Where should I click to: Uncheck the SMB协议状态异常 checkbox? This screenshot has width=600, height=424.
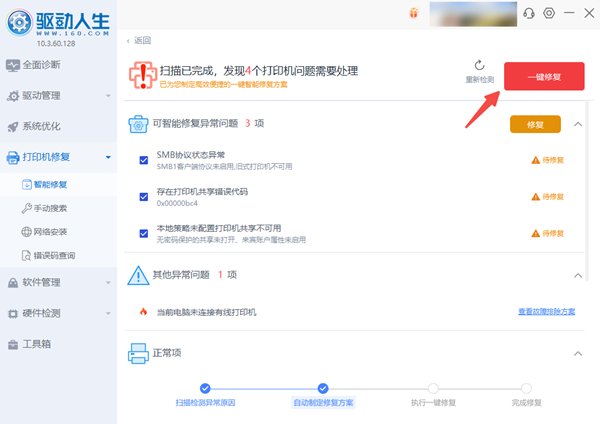(x=144, y=160)
